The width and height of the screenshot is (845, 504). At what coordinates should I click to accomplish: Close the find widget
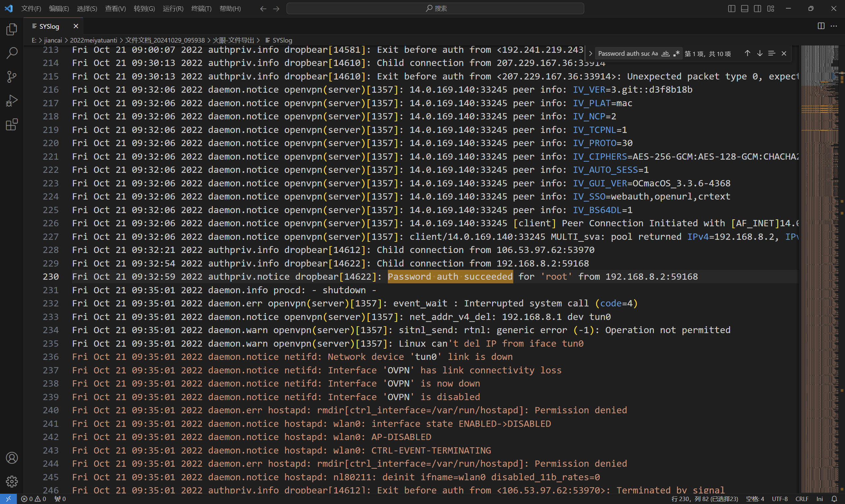pos(784,53)
